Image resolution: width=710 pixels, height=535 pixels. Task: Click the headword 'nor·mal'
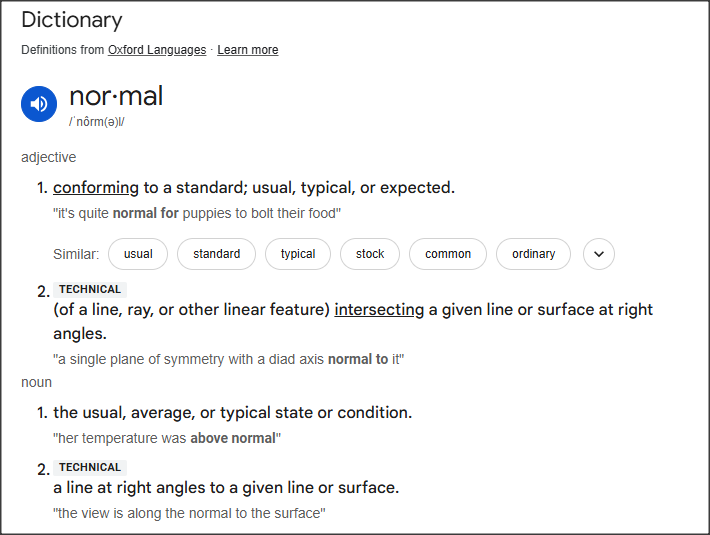coord(116,97)
